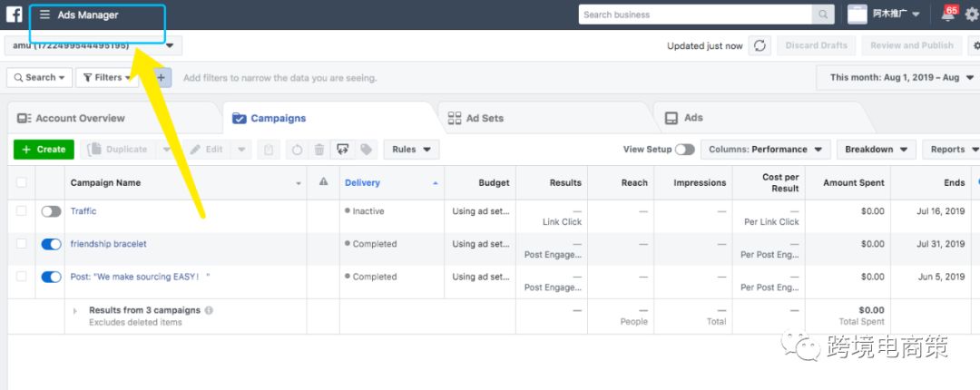Viewport: 980px width, 390px height.
Task: Open the Breakdown dropdown
Action: 877,150
